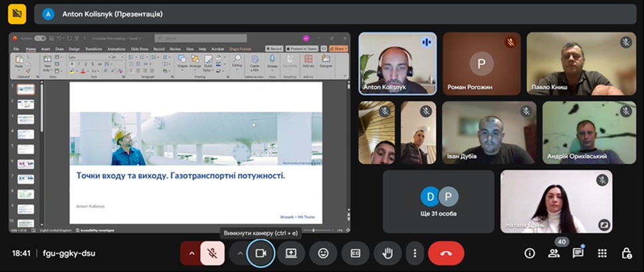Unmute the microphone
Screen dimensions: 644x272
point(213,253)
